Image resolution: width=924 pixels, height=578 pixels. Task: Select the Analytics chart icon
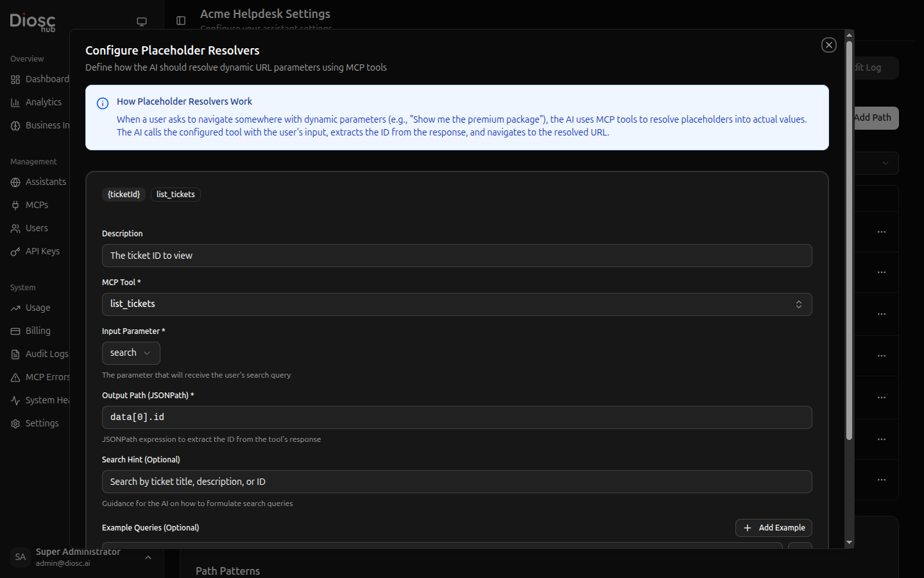click(x=15, y=102)
